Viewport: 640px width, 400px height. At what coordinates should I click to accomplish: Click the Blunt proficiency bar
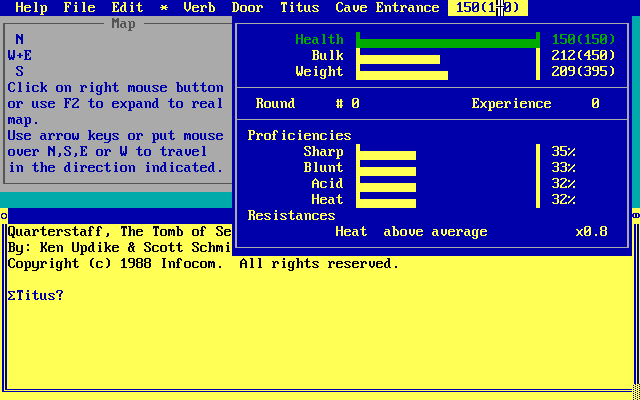(386, 169)
